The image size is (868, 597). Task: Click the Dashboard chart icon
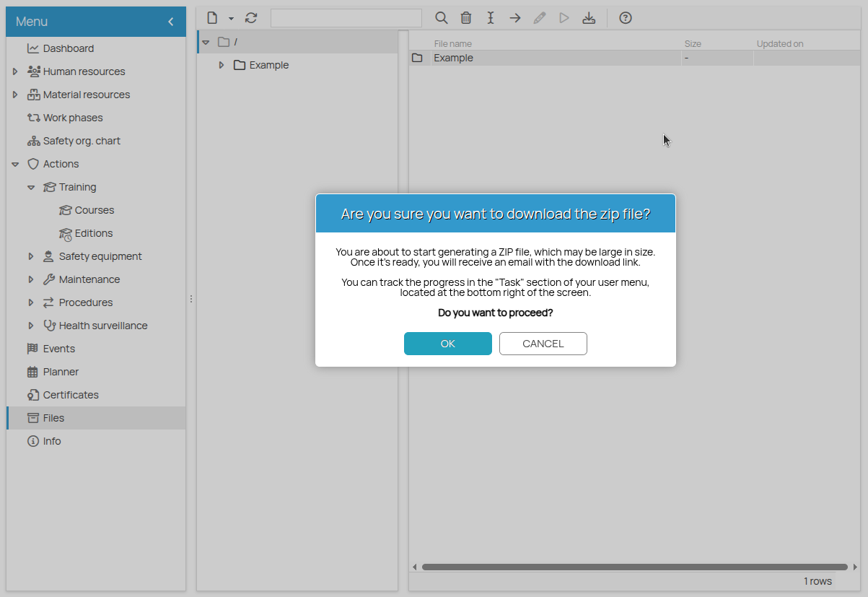pos(32,48)
